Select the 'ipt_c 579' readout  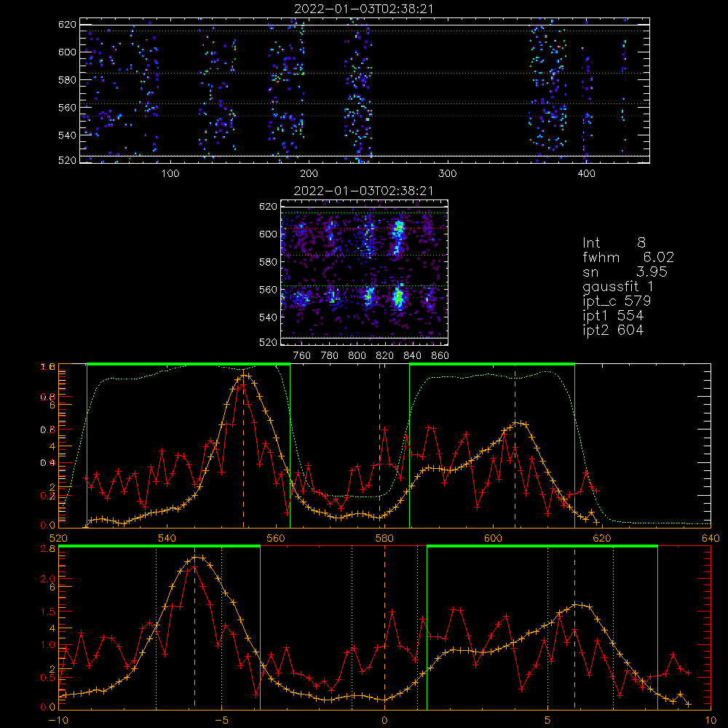click(617, 301)
